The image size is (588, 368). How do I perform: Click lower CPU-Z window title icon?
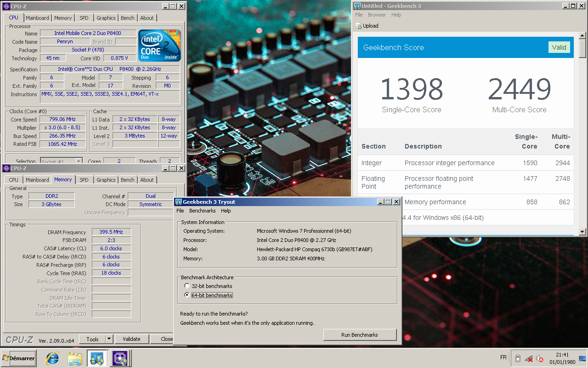tap(6, 168)
